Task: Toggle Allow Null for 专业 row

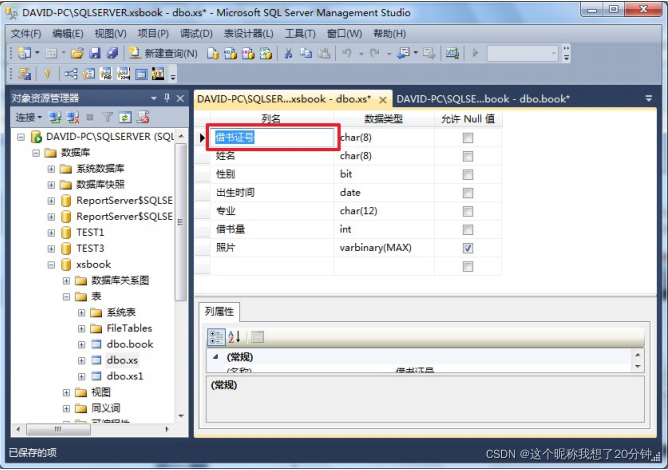Action: (x=468, y=211)
